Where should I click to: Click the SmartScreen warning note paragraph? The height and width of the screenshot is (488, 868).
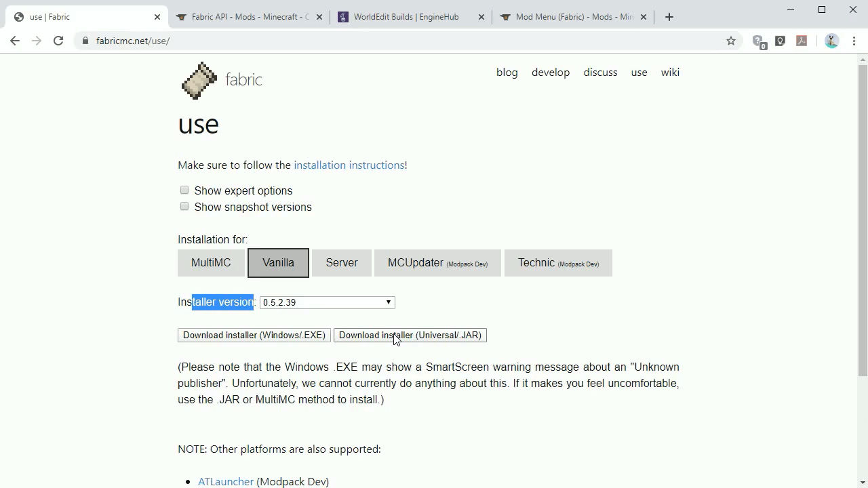tap(429, 384)
